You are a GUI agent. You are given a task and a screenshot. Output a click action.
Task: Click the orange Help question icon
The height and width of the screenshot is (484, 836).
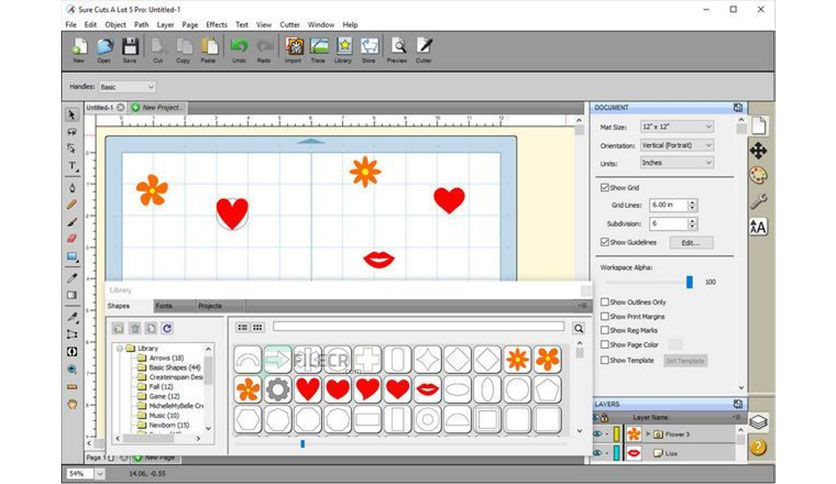coord(758,447)
